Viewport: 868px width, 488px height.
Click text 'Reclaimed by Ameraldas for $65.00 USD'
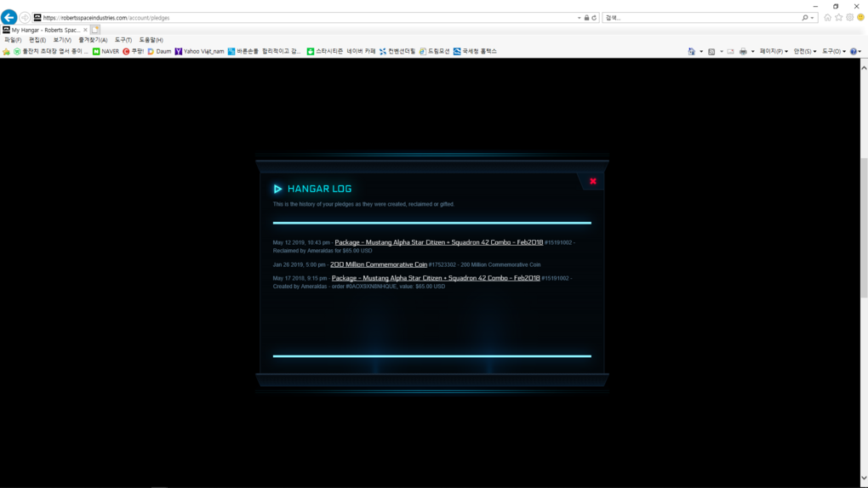(x=323, y=251)
